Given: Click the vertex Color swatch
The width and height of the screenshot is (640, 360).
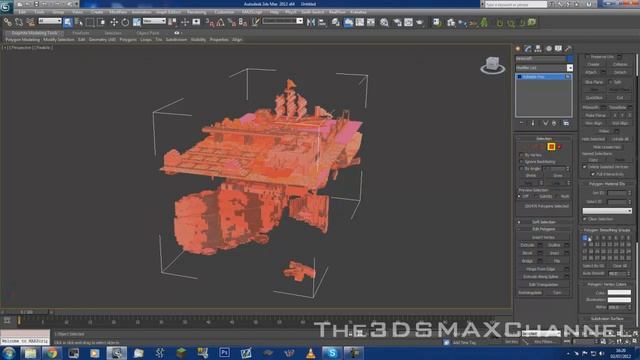Looking at the screenshot, I should tap(619, 292).
